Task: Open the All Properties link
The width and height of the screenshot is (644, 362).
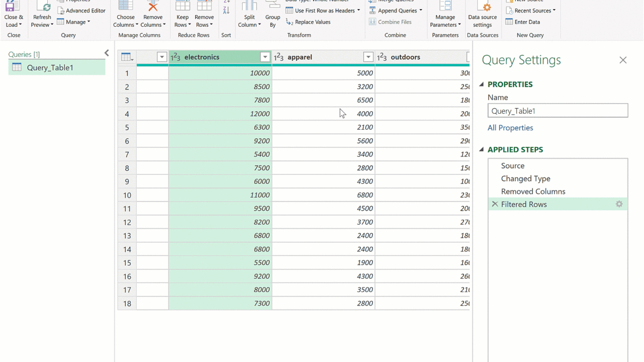Action: click(510, 128)
